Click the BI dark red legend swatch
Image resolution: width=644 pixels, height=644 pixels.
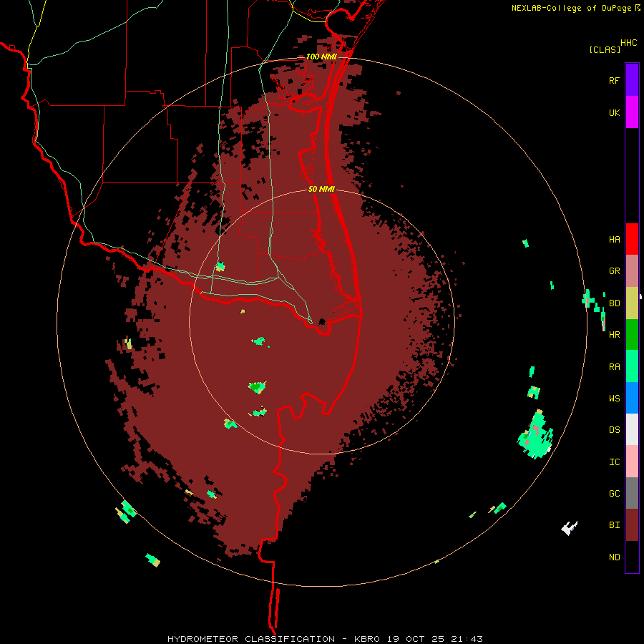coord(632,525)
